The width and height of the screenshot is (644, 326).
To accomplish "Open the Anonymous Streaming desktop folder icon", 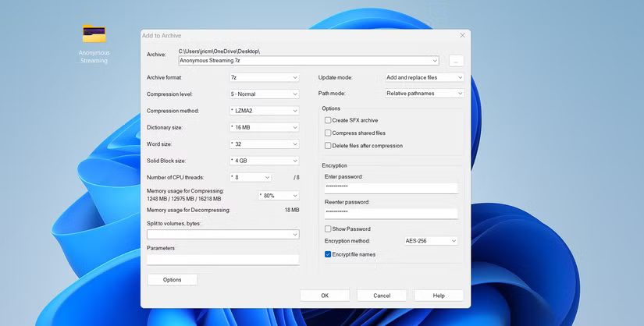I will pyautogui.click(x=94, y=34).
